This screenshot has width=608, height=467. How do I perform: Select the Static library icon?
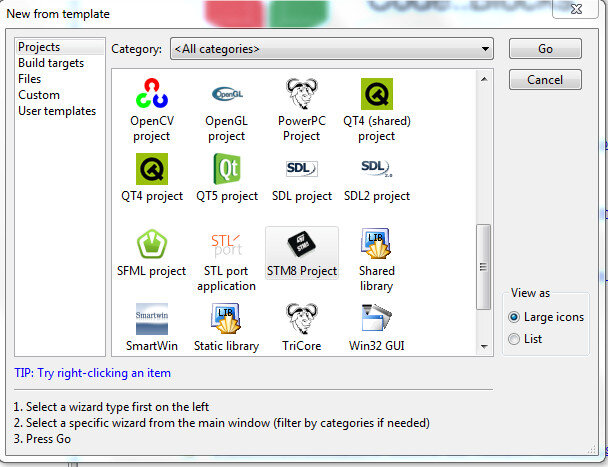pos(226,319)
